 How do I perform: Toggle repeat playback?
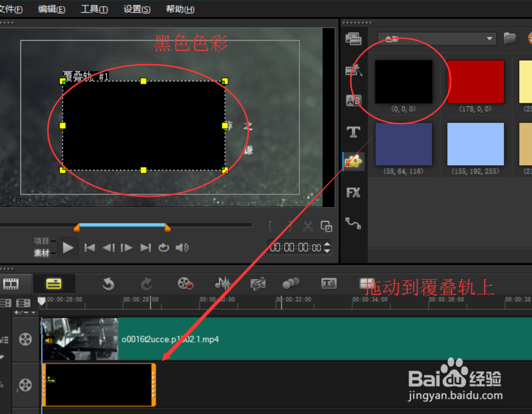tap(163, 248)
